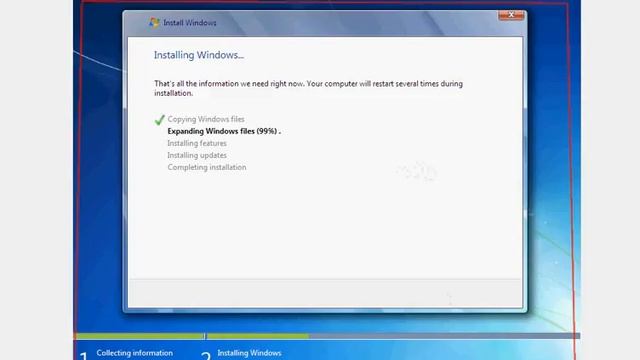This screenshot has width=640, height=360.
Task: Click 'Completing installation' step text
Action: coord(207,167)
